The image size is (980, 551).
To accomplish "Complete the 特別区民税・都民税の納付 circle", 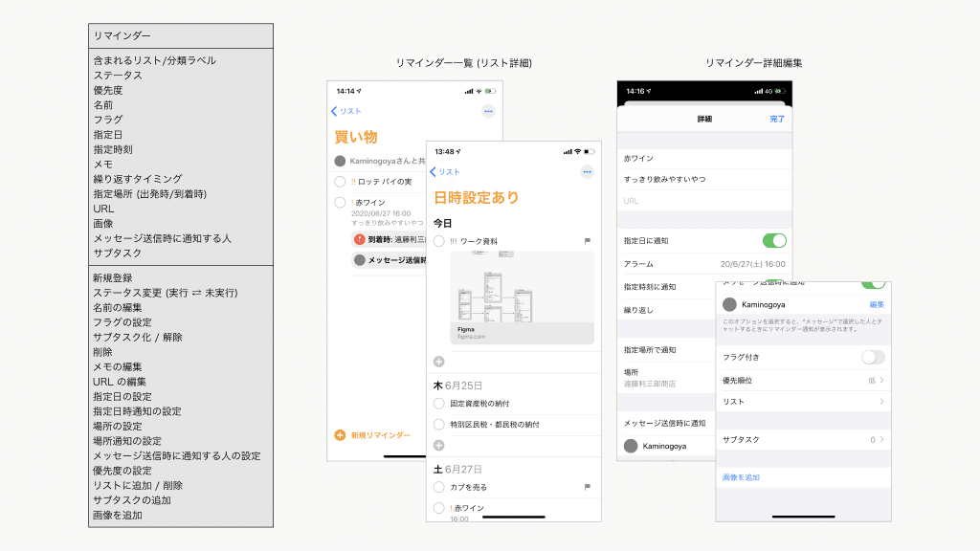I will (x=438, y=425).
